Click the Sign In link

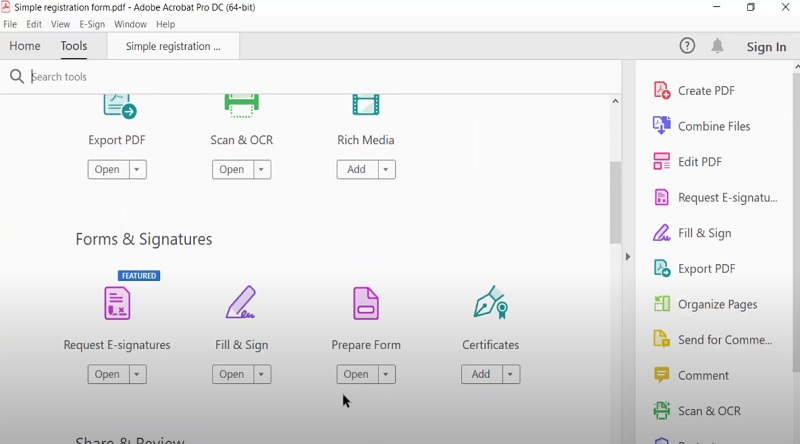click(x=766, y=47)
